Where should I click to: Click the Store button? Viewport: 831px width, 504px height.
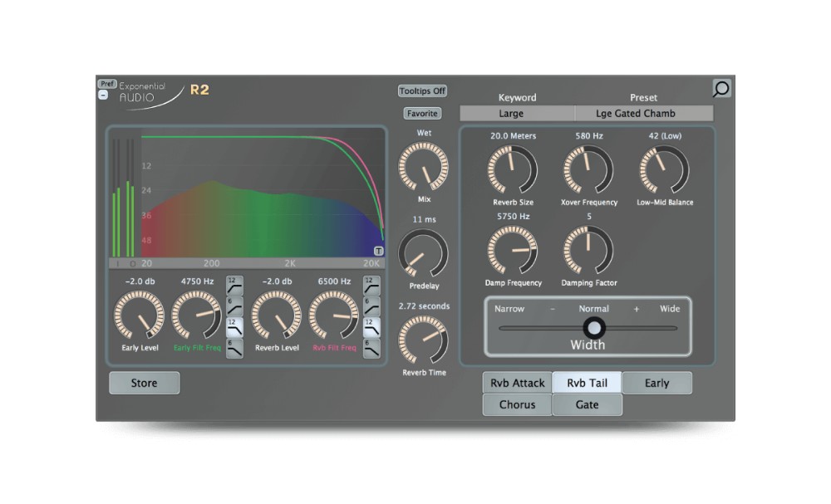pyautogui.click(x=144, y=384)
